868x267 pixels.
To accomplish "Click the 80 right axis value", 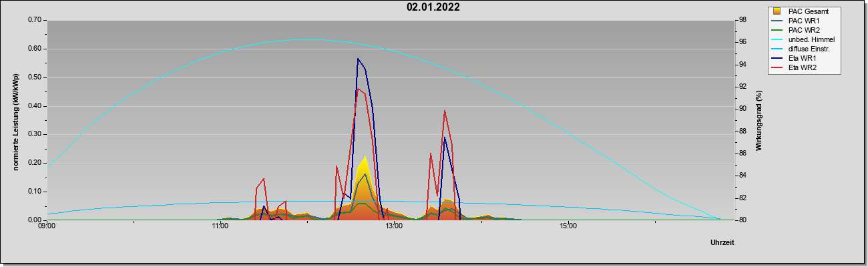I will [x=742, y=220].
